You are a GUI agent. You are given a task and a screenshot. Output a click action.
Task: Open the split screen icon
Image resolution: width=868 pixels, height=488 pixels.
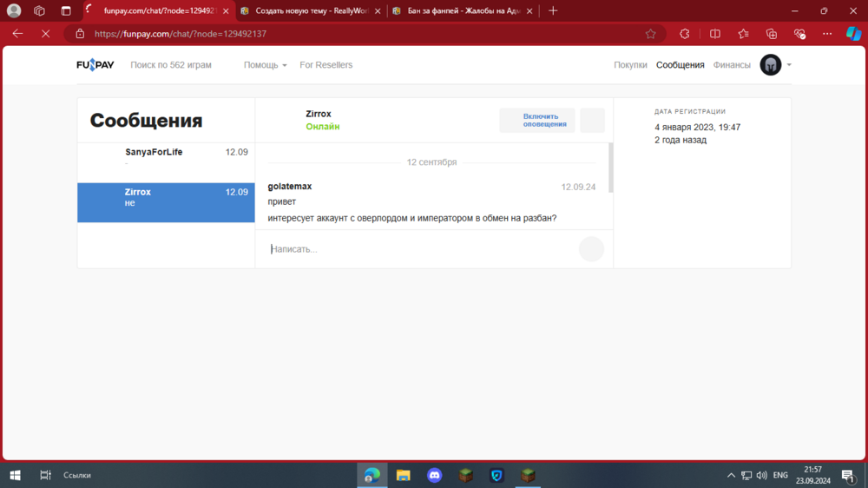click(x=715, y=34)
